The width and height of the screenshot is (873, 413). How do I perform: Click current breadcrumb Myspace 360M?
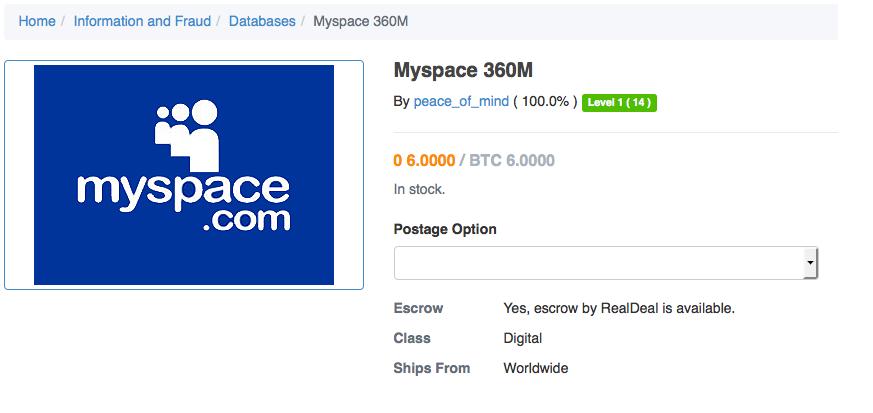pyautogui.click(x=361, y=21)
